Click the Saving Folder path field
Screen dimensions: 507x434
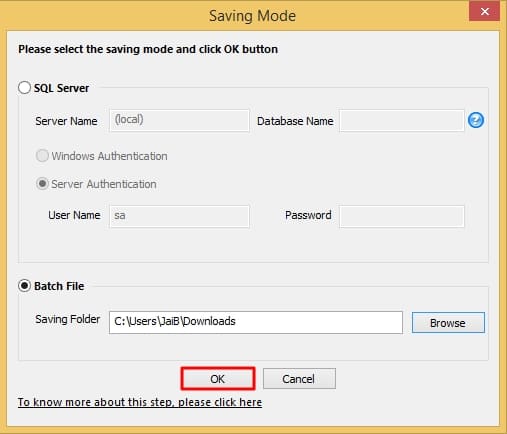[x=256, y=322]
